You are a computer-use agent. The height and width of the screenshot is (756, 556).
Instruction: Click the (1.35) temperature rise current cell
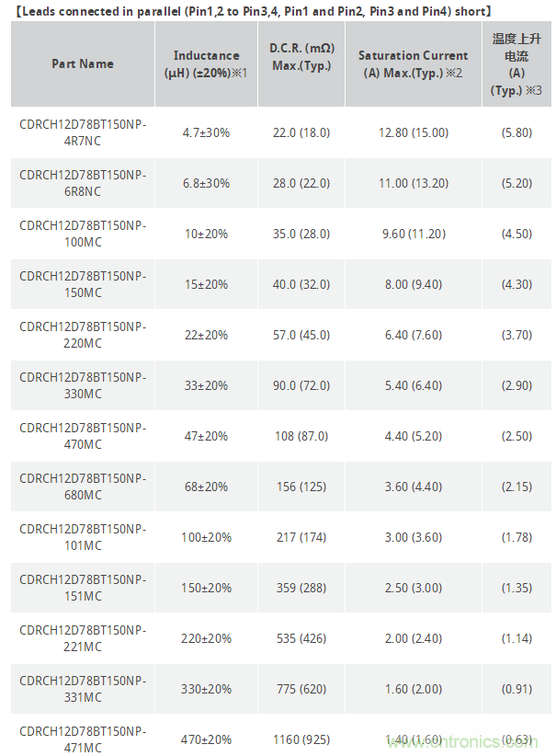516,588
